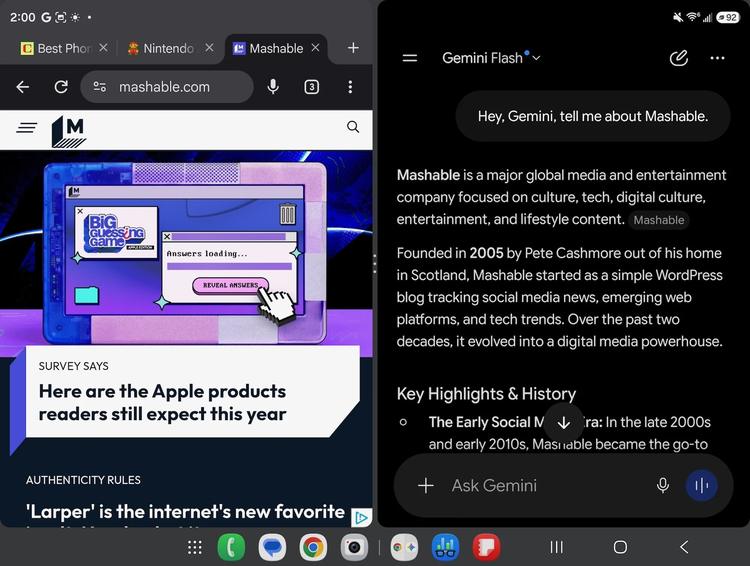Open the blue glasses chart app
The height and width of the screenshot is (566, 750).
[445, 547]
